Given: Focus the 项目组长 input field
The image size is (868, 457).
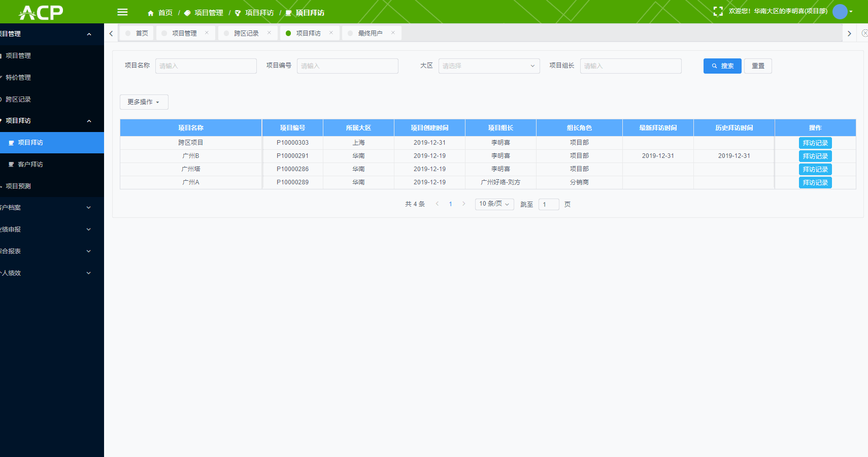Looking at the screenshot, I should (631, 66).
